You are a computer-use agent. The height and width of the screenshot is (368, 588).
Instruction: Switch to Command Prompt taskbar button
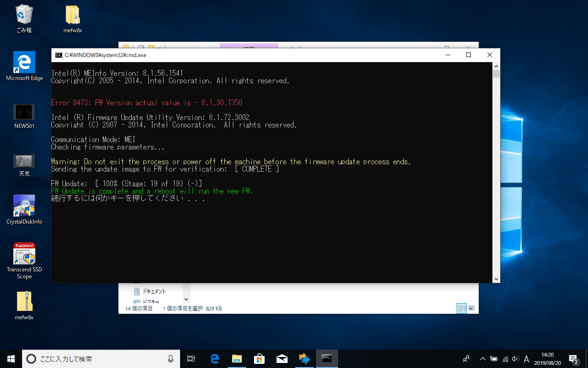327,359
